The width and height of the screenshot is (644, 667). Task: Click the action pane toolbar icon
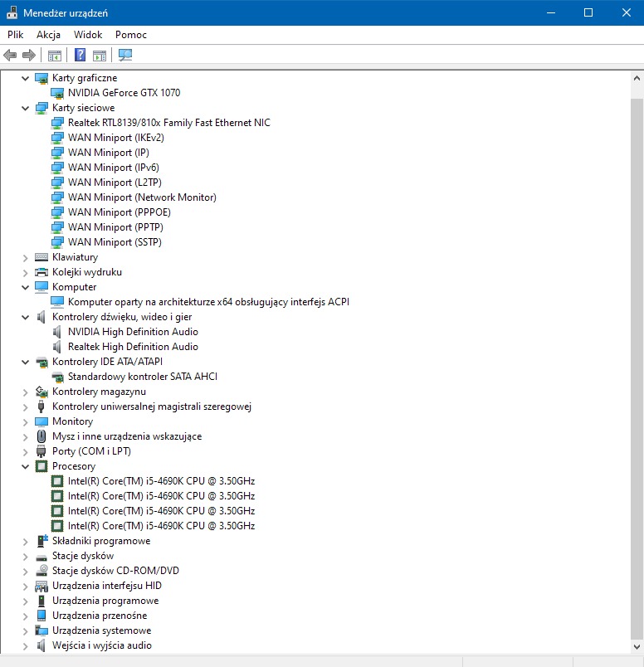tap(100, 56)
